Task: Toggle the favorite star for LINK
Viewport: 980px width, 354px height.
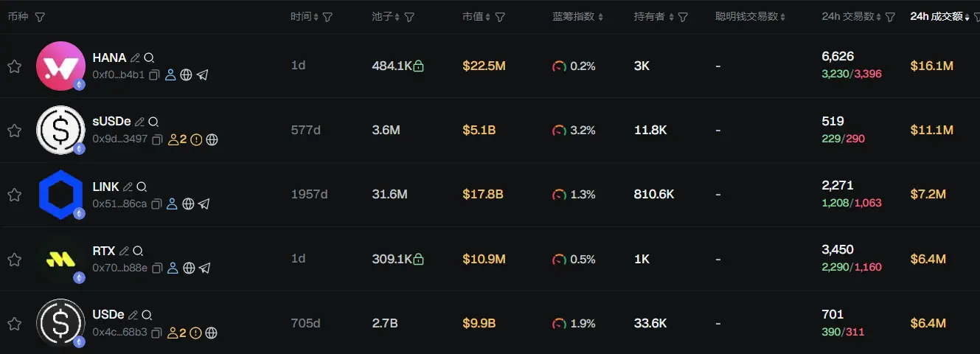Action: [14, 195]
